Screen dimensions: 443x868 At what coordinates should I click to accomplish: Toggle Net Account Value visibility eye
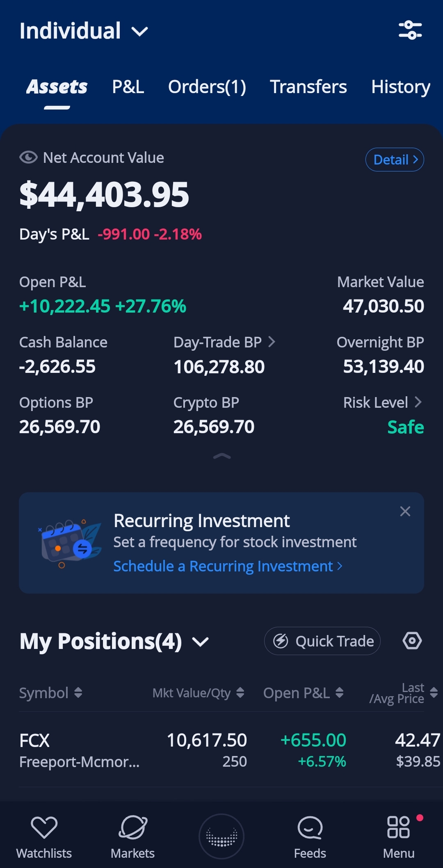[x=28, y=158]
